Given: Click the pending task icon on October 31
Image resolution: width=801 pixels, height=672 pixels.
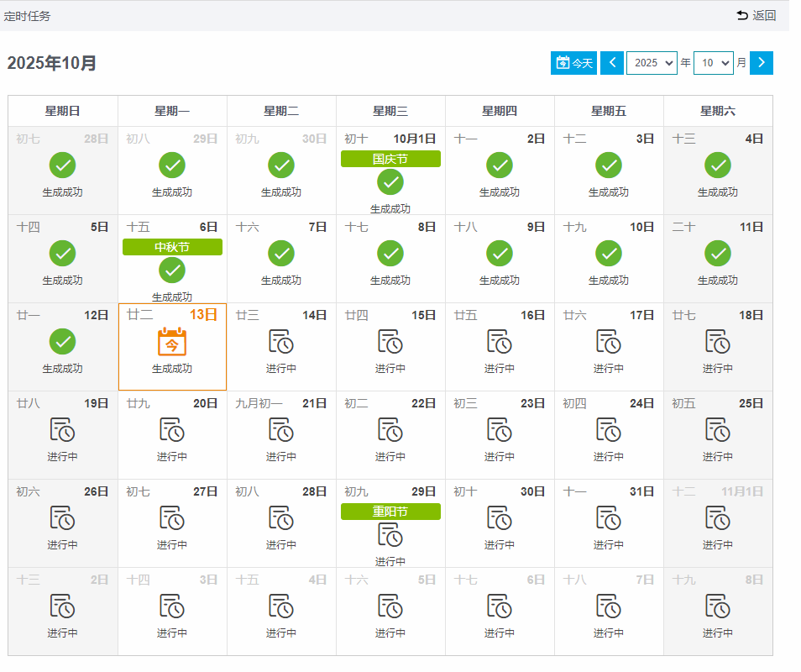Looking at the screenshot, I should click(x=609, y=518).
